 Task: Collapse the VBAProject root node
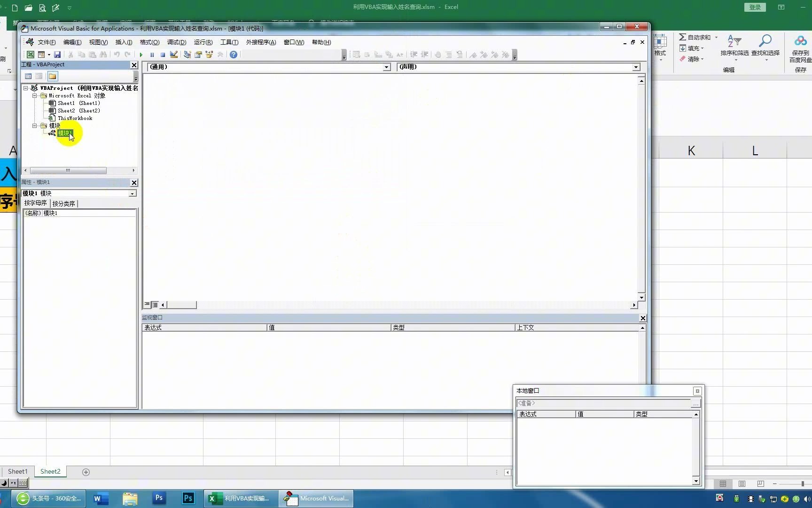(25, 88)
